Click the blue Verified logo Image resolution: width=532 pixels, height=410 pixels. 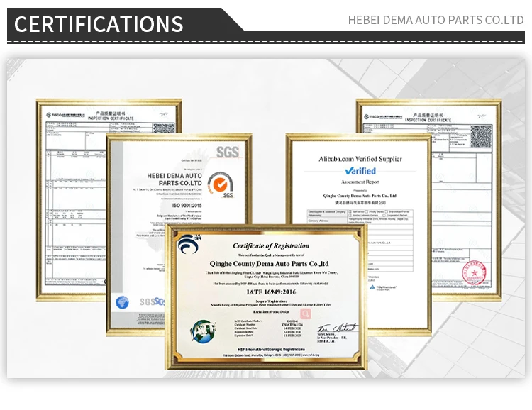pos(360,171)
